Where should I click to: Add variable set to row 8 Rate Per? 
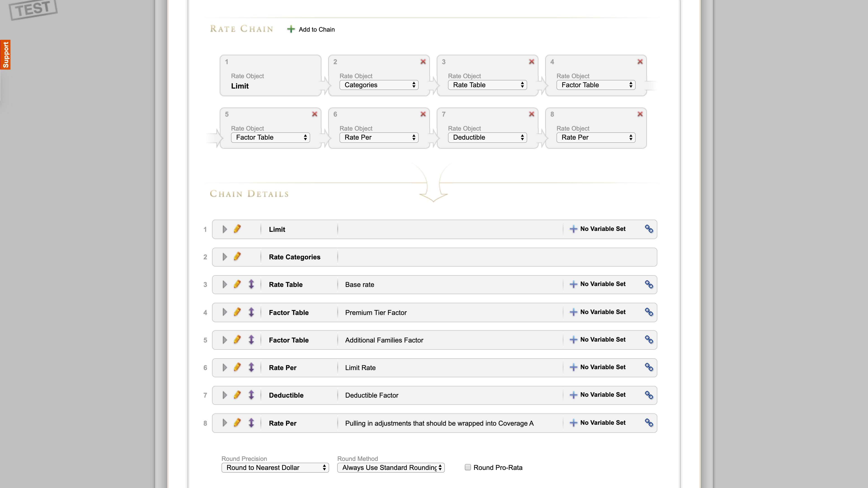tap(597, 423)
